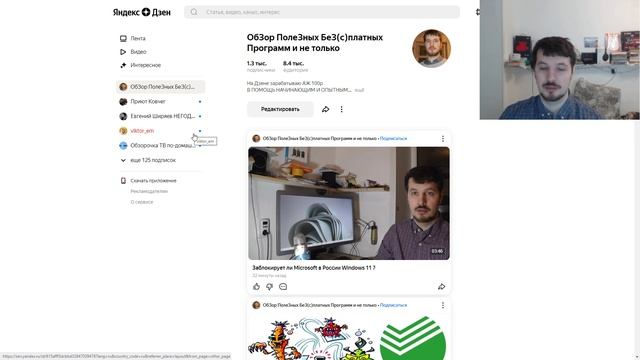Open the Видео section
Image resolution: width=640 pixels, height=360 pixels.
tap(138, 52)
